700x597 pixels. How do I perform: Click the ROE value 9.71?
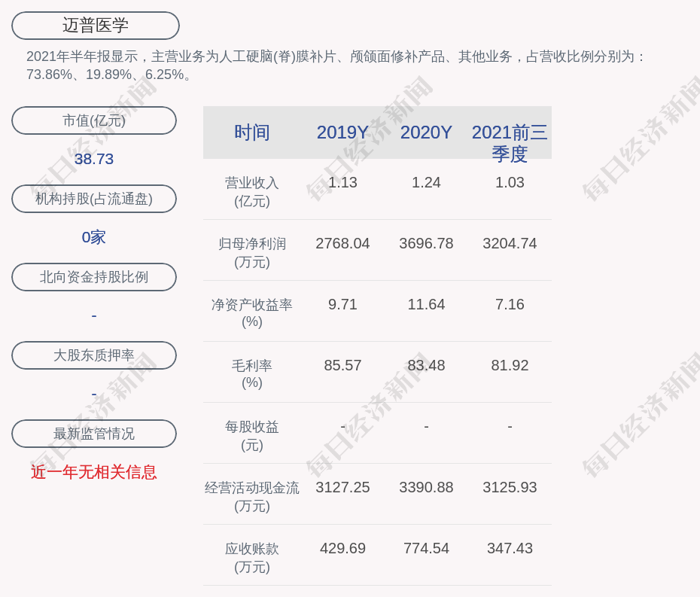[342, 305]
